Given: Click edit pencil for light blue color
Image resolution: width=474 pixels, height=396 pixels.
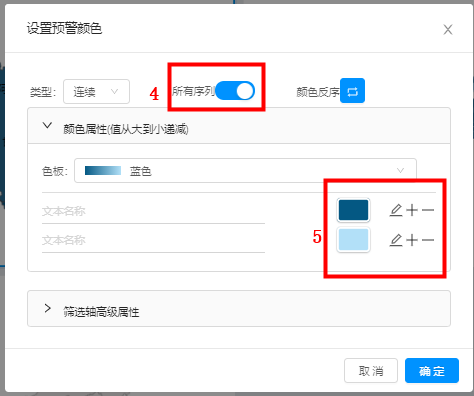Looking at the screenshot, I should click(x=396, y=240).
